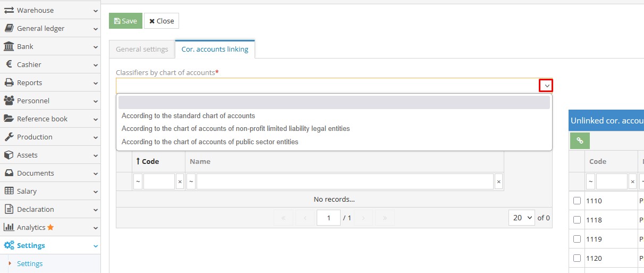Viewport: 644px width, 273px height.
Task: Tick the checkbox for code 1118
Action: pyautogui.click(x=577, y=220)
